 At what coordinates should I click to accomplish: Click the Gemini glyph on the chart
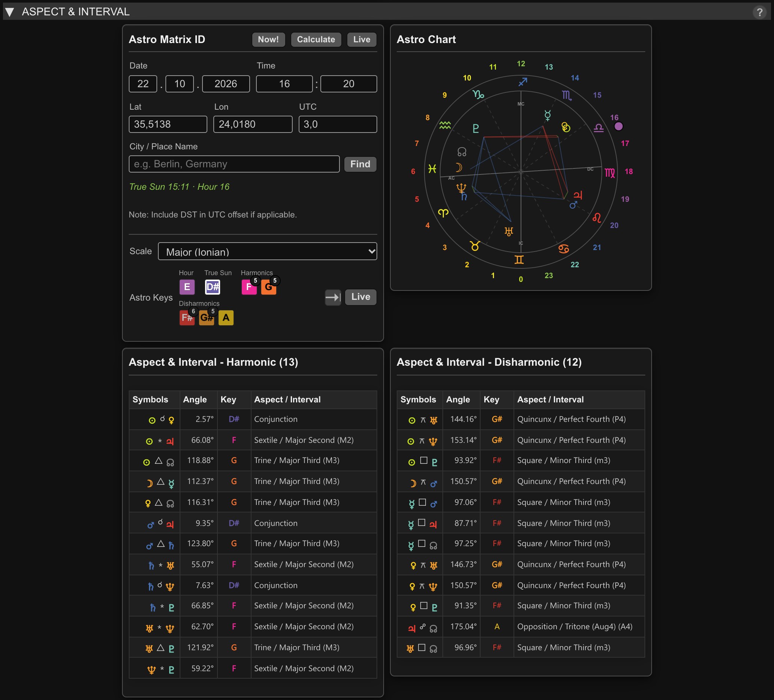[519, 259]
